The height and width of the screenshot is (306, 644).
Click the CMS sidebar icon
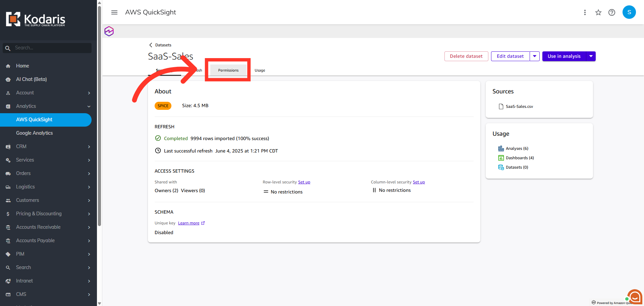point(8,295)
